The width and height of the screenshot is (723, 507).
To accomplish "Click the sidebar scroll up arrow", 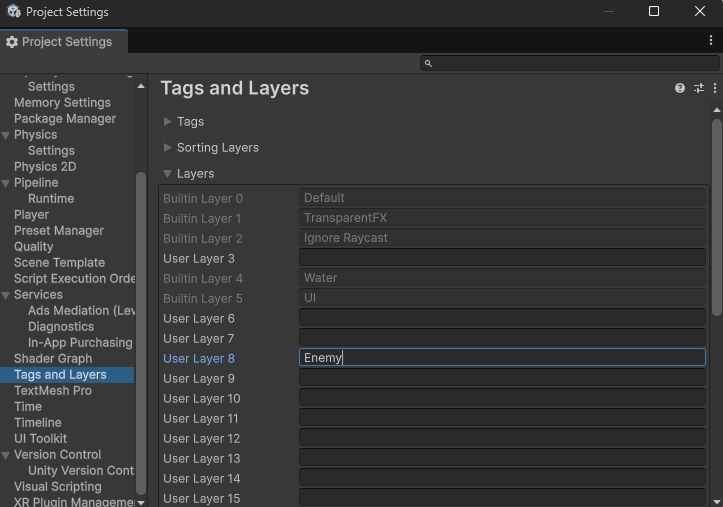I will point(141,86).
